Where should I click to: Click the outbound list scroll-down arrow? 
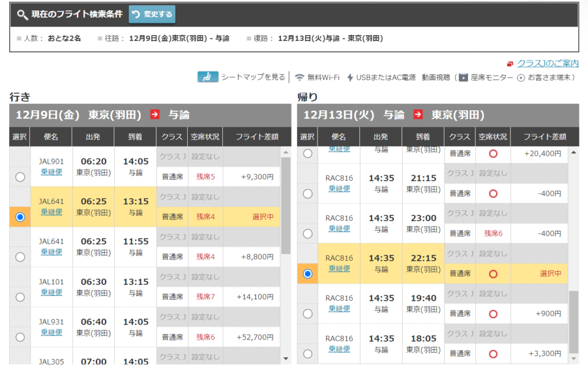click(x=286, y=358)
